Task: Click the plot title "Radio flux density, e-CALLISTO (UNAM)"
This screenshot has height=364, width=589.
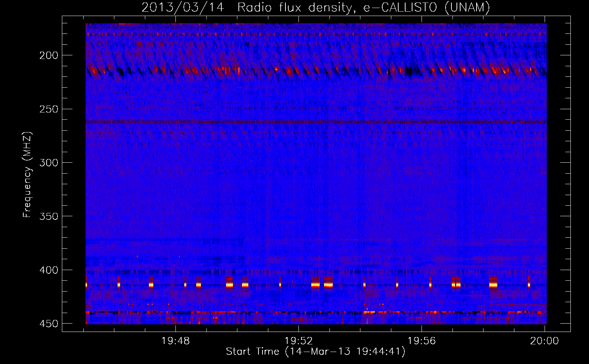Action: [364, 7]
